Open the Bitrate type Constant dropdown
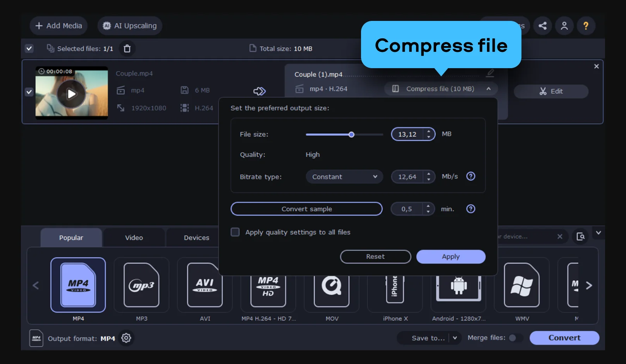 click(344, 177)
